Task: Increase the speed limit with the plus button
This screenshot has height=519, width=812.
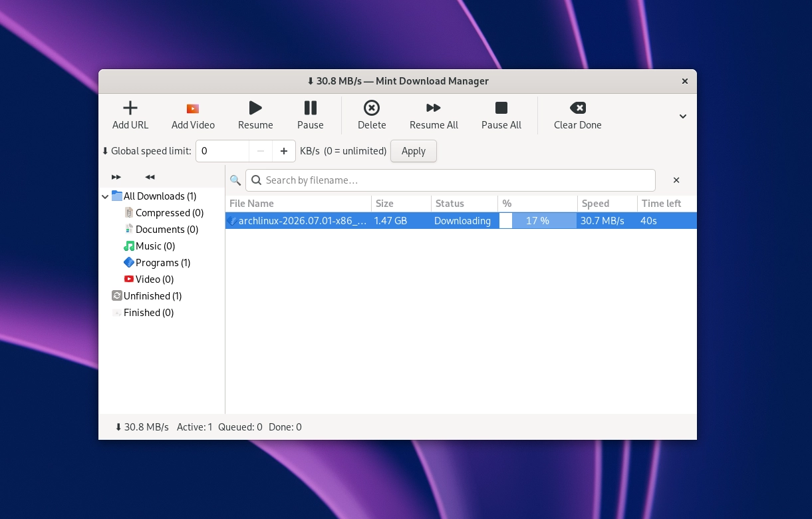Action: coord(284,151)
